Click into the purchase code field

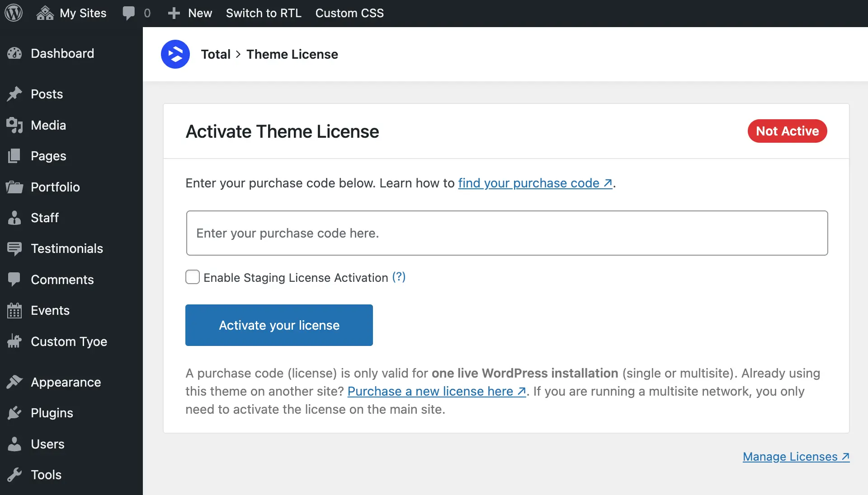(x=506, y=233)
